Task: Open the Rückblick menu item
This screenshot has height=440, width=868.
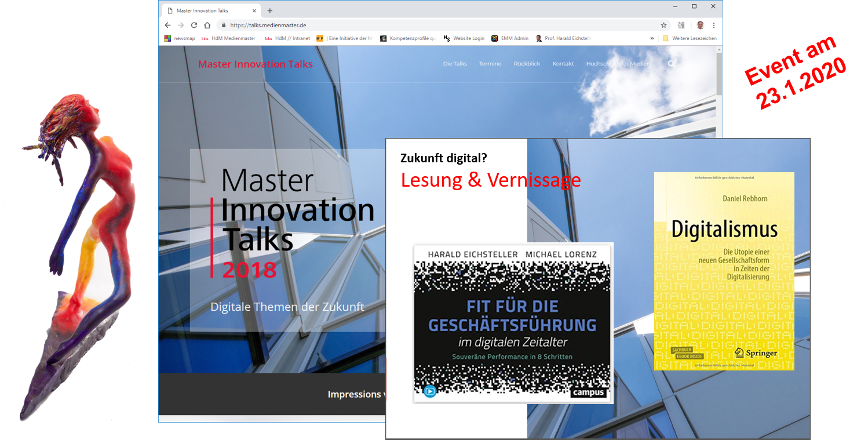Action: pos(527,64)
